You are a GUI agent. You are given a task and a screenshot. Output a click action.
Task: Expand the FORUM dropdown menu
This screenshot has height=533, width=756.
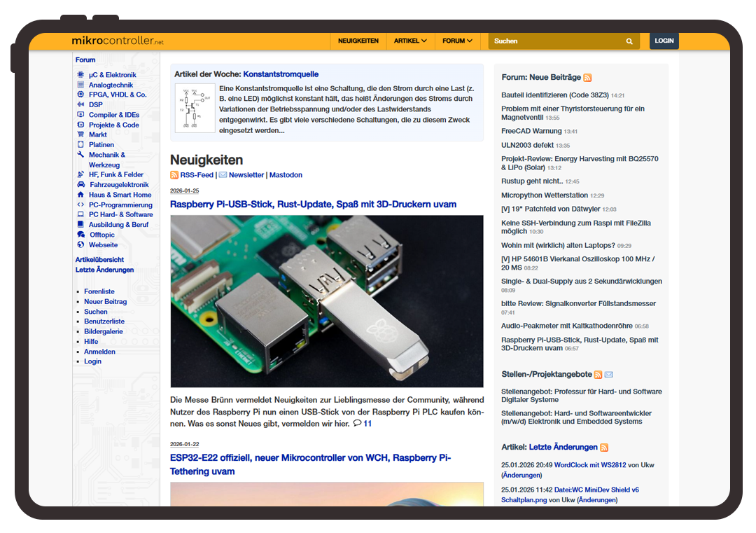[x=457, y=41]
